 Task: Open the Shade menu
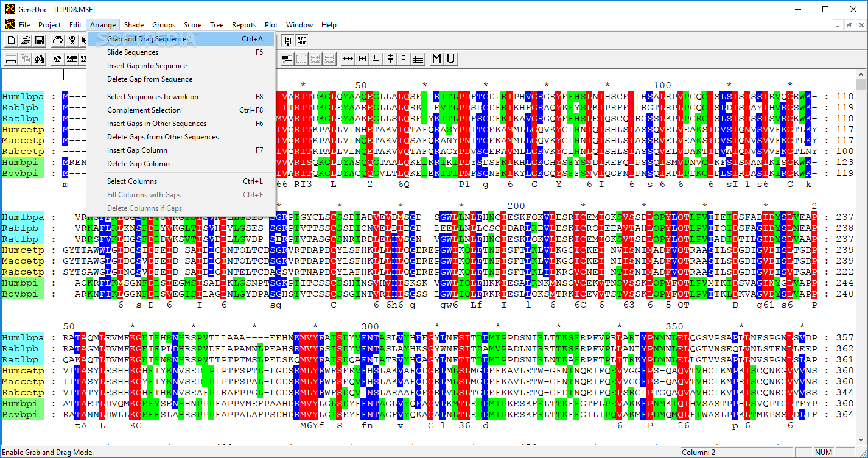tap(134, 25)
